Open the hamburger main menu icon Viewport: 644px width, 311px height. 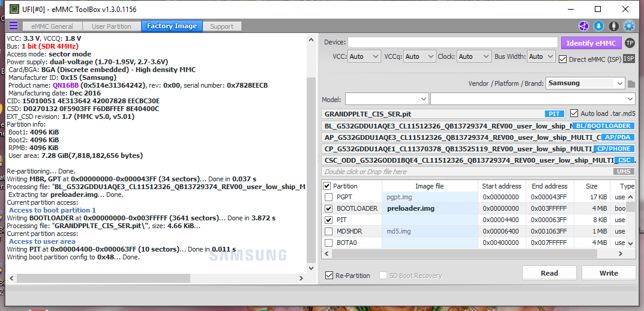pyautogui.click(x=14, y=26)
